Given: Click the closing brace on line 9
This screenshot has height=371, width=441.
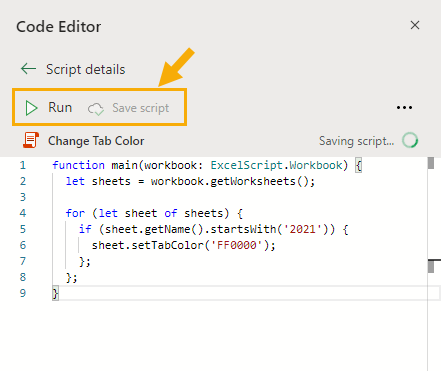Looking at the screenshot, I should [x=55, y=293].
